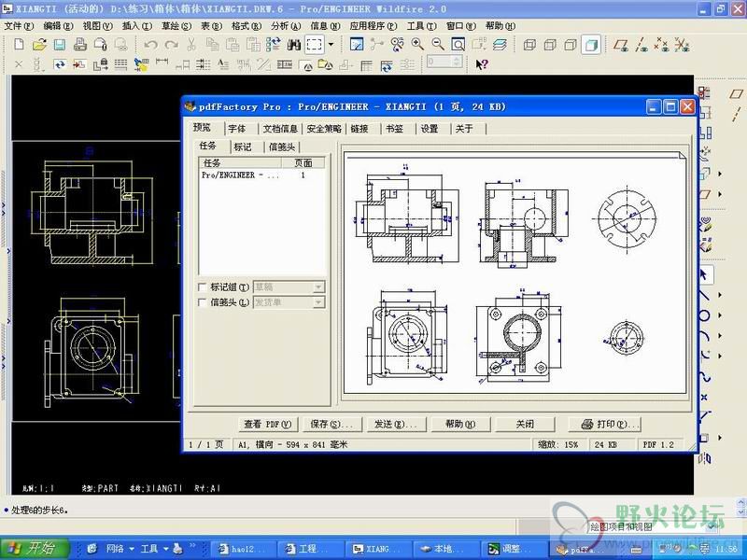Screen dimensions: 747x560
Task: Enable the 标记组 checkbox
Action: tap(203, 287)
